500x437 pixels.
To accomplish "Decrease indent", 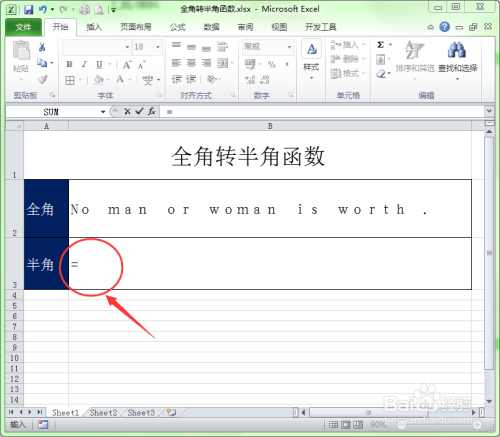I will (x=176, y=79).
